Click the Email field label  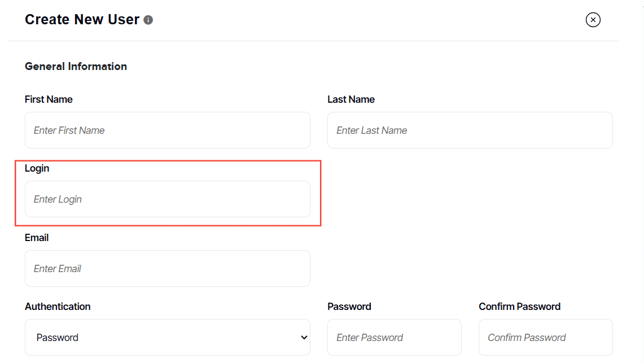(x=37, y=238)
